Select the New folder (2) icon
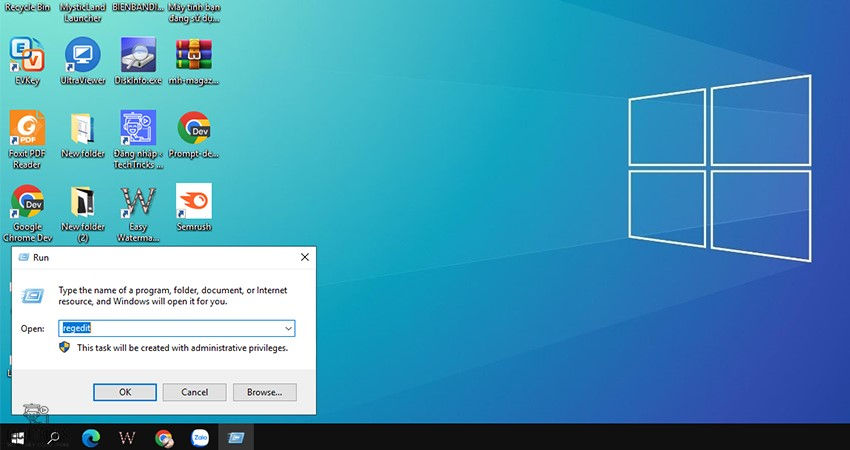 point(82,213)
